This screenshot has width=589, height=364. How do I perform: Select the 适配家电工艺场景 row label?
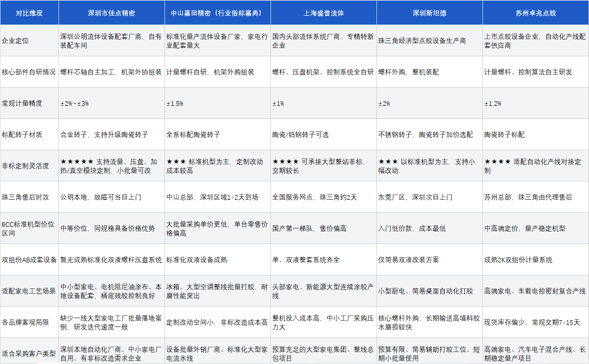click(x=29, y=291)
